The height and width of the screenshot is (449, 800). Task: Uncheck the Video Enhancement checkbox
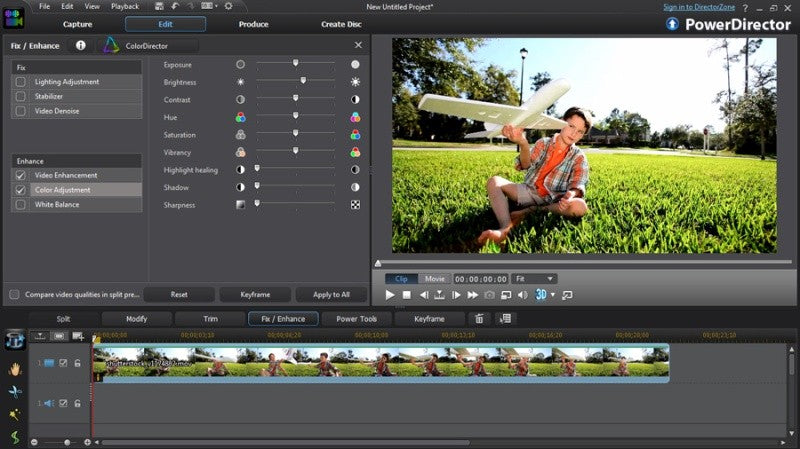pos(20,175)
